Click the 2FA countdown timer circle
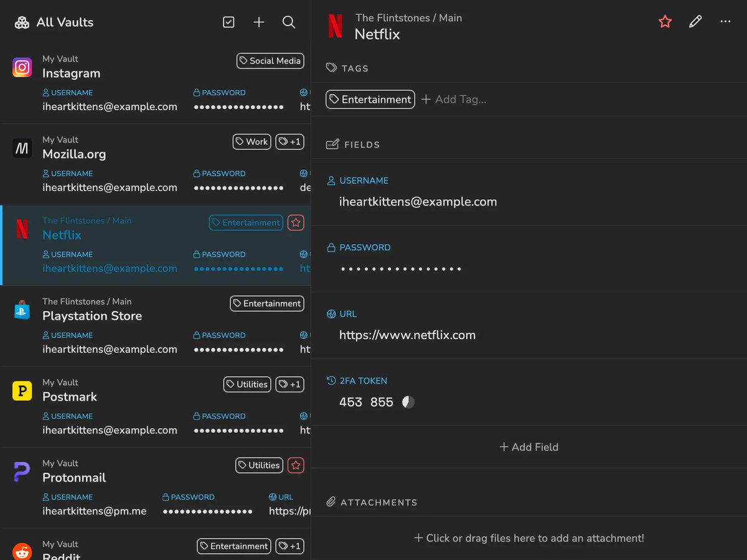This screenshot has height=560, width=747. pos(408,402)
